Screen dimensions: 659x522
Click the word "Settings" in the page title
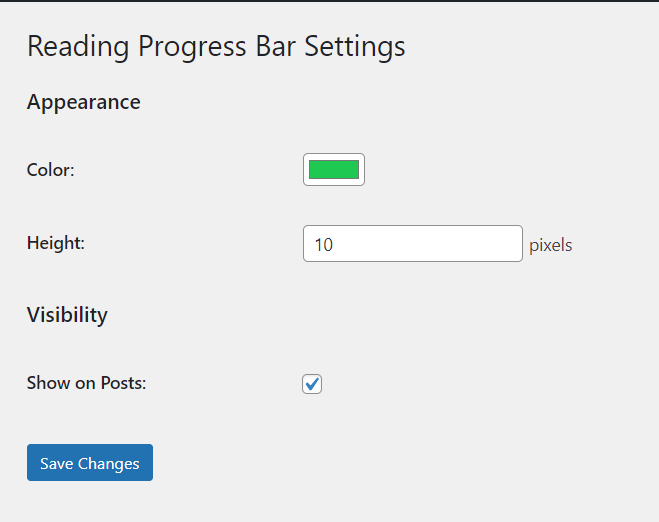355,47
